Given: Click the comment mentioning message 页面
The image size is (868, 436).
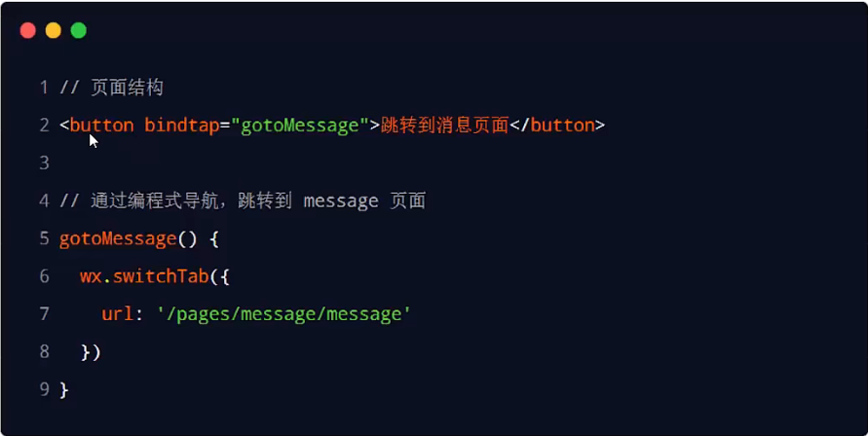Looking at the screenshot, I should click(x=243, y=200).
